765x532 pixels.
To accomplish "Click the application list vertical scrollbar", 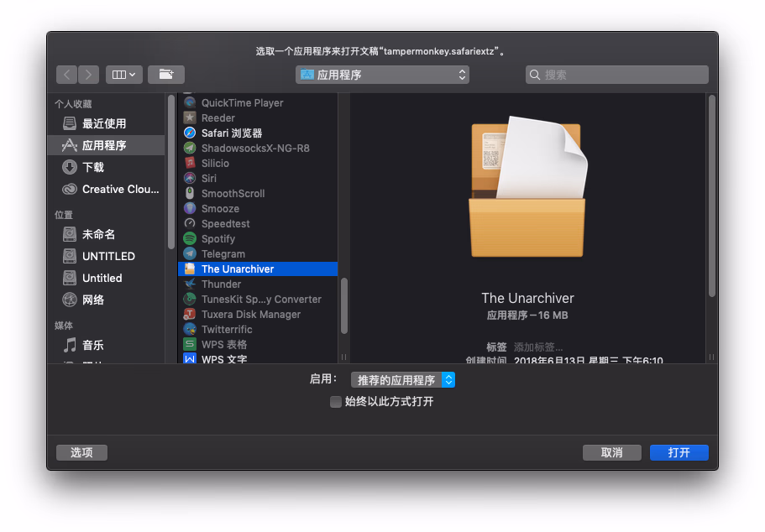I will tap(343, 305).
